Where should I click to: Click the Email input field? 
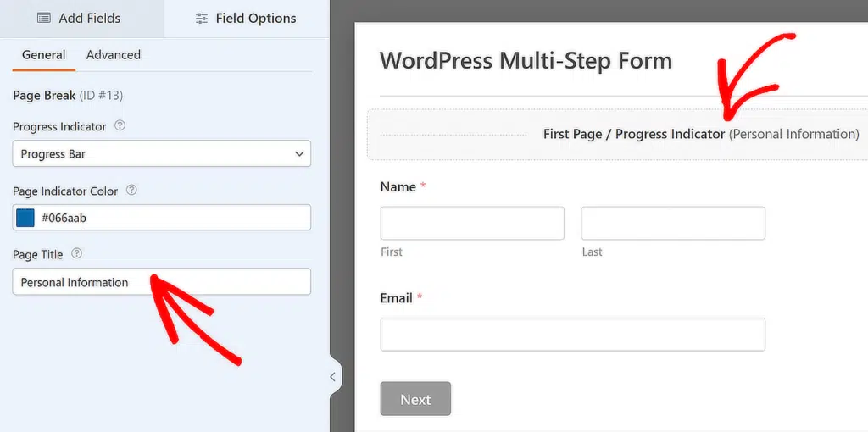pyautogui.click(x=573, y=335)
